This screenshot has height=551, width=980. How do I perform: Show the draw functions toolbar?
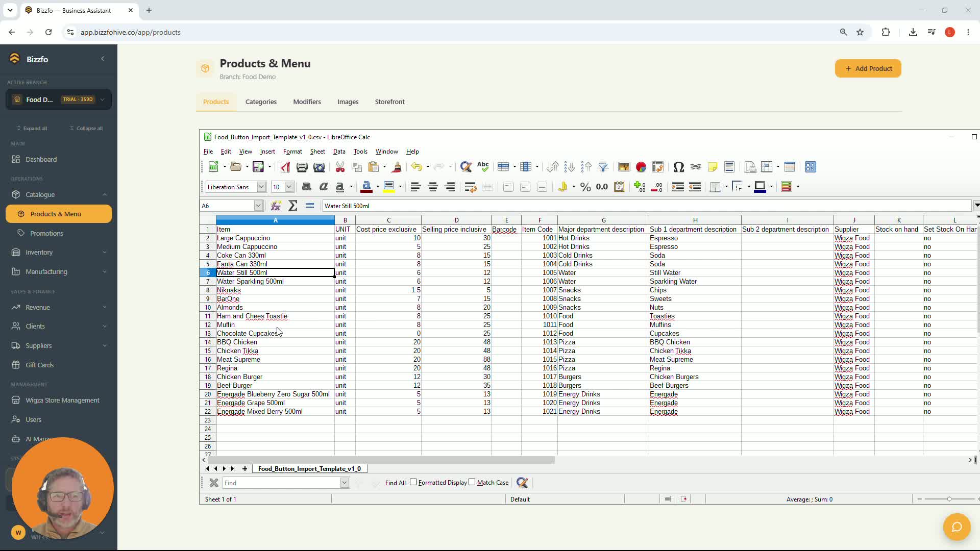(x=810, y=167)
